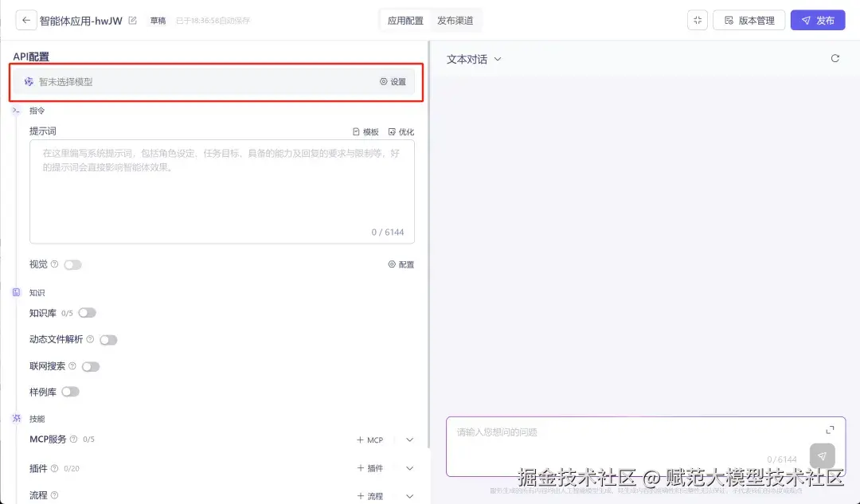Image resolution: width=860 pixels, height=504 pixels.
Task: Enable the 视觉 vision toggle
Action: [x=72, y=264]
